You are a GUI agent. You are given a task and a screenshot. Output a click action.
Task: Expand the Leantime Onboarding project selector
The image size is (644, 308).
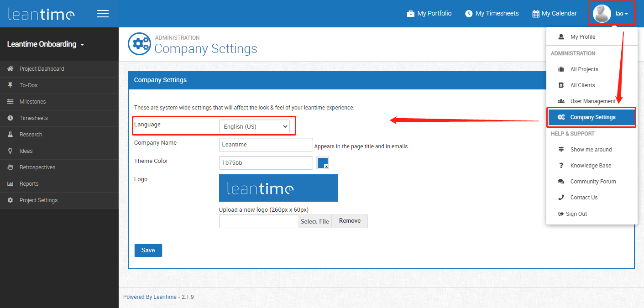(46, 44)
